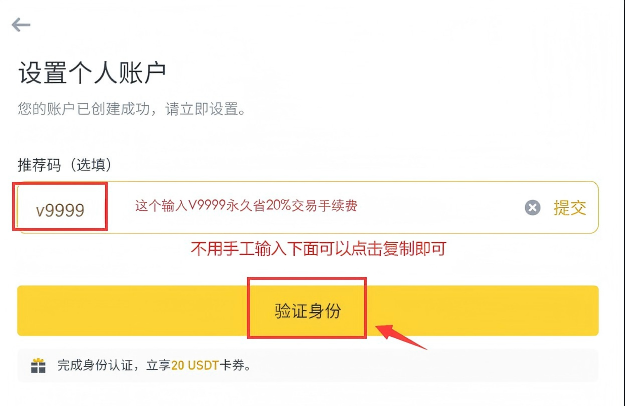Select the entered v9999 code text

point(60,210)
